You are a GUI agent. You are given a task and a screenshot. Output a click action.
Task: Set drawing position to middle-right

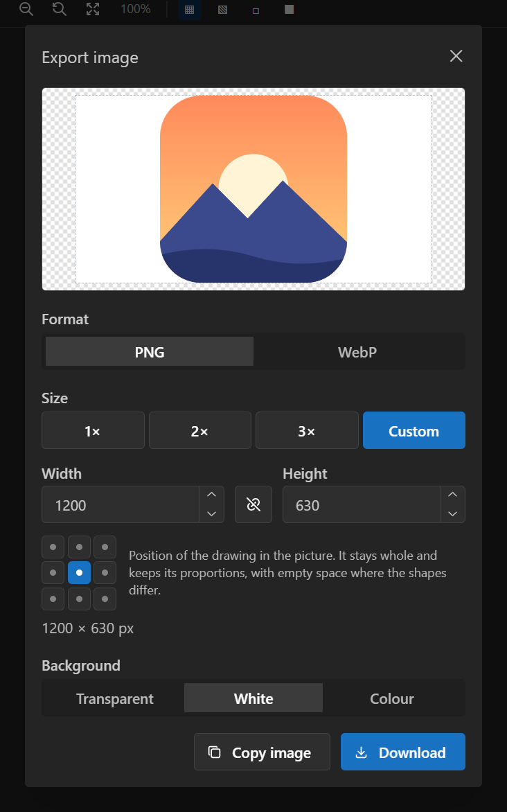point(105,573)
